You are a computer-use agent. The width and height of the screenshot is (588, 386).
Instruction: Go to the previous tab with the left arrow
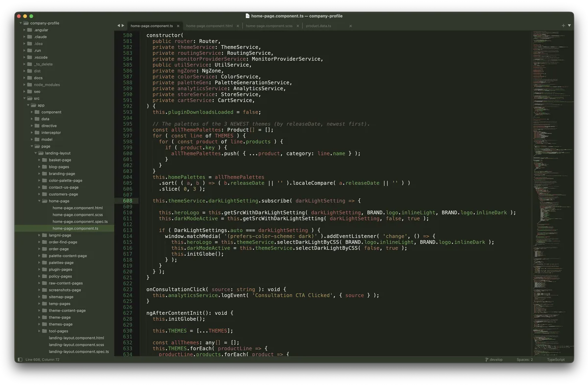(x=119, y=26)
